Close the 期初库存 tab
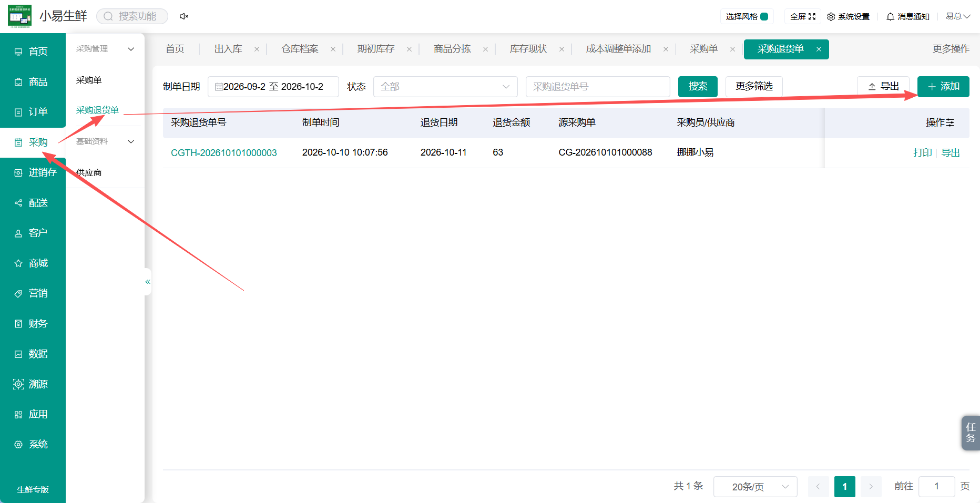The image size is (980, 503). tap(409, 49)
